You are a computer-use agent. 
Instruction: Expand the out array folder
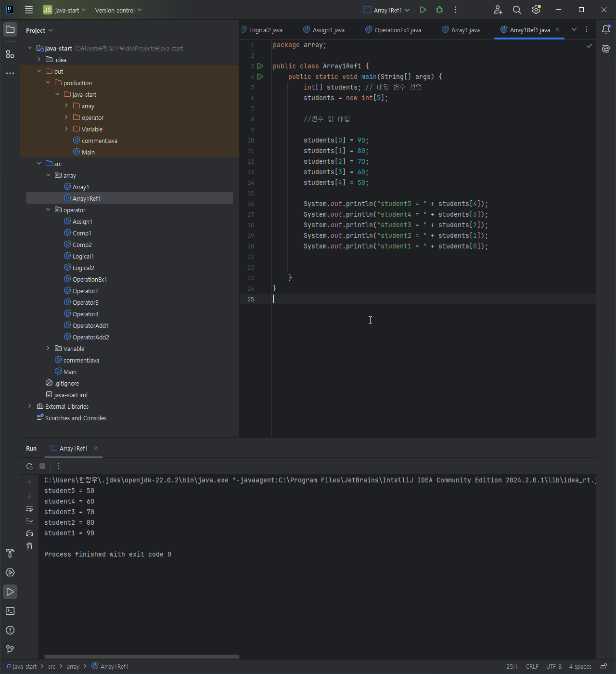(66, 106)
